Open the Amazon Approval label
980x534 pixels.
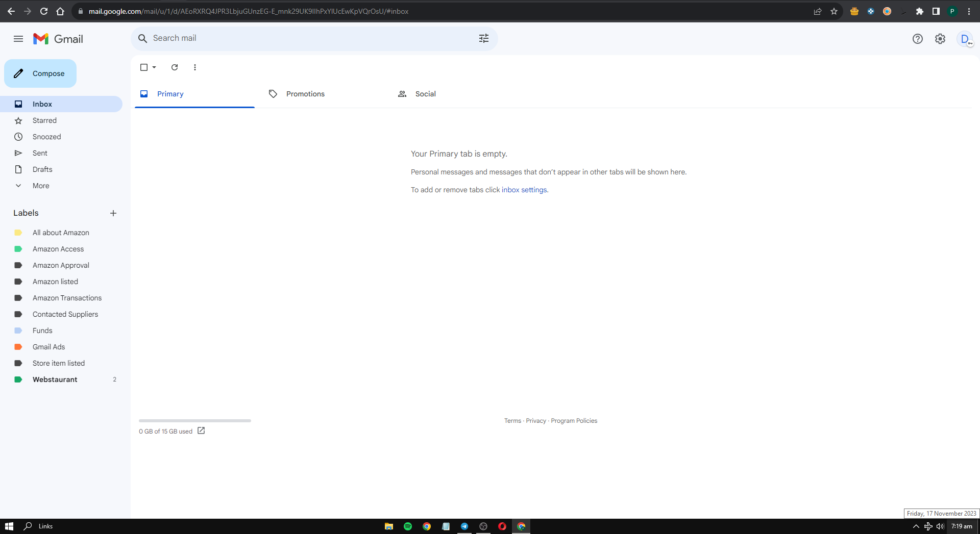[x=61, y=265]
